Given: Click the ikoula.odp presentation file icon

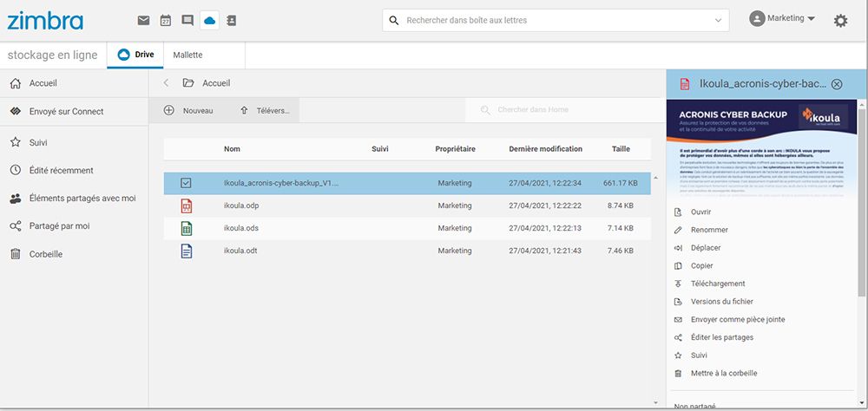Looking at the screenshot, I should pyautogui.click(x=187, y=206).
